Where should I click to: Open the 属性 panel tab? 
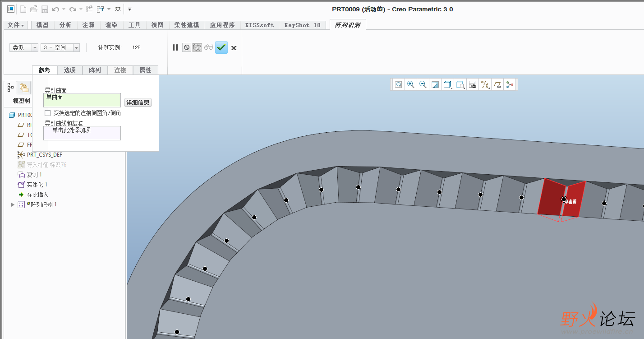pos(146,70)
